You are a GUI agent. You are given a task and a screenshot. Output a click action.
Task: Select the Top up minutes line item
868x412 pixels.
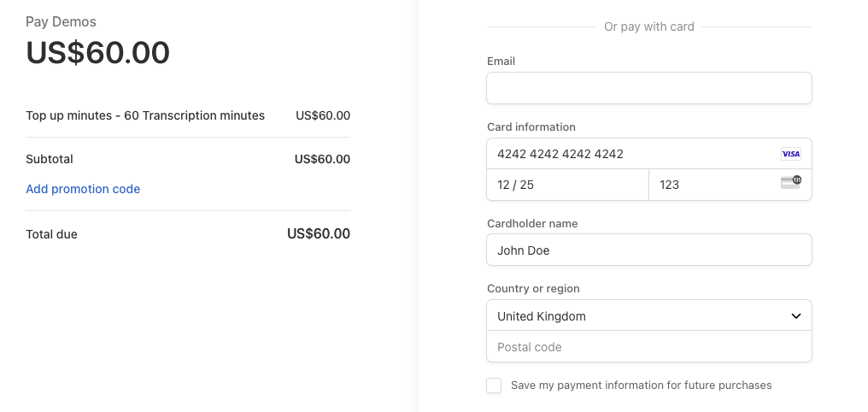click(x=145, y=115)
